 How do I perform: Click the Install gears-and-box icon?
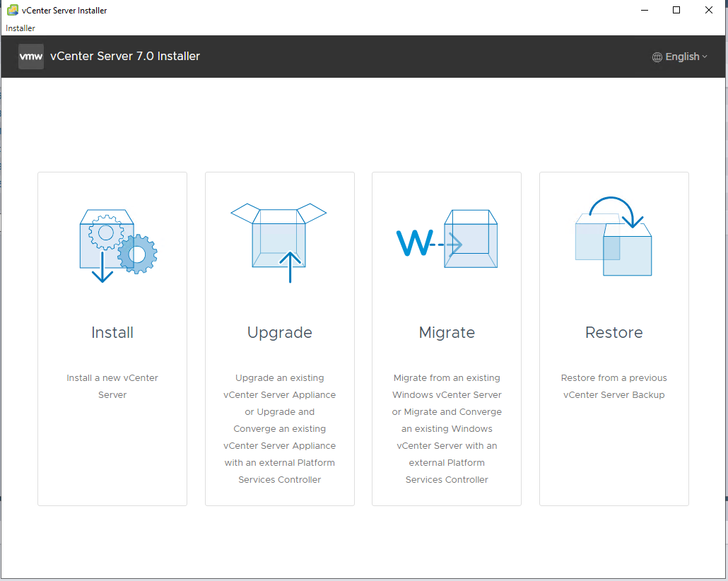click(x=119, y=246)
